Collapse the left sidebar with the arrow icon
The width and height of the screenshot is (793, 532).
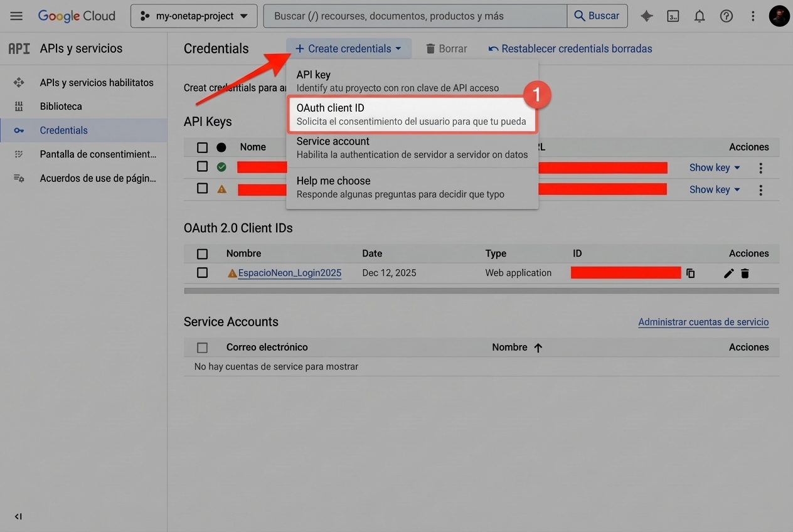[18, 516]
